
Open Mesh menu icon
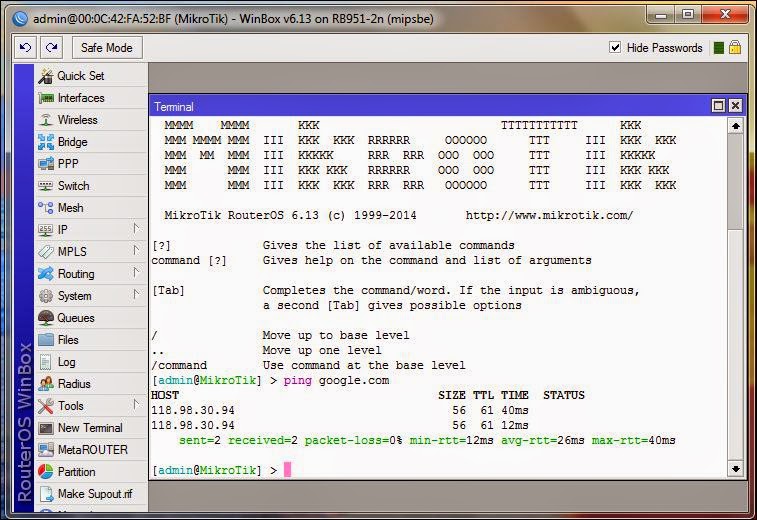(46, 208)
